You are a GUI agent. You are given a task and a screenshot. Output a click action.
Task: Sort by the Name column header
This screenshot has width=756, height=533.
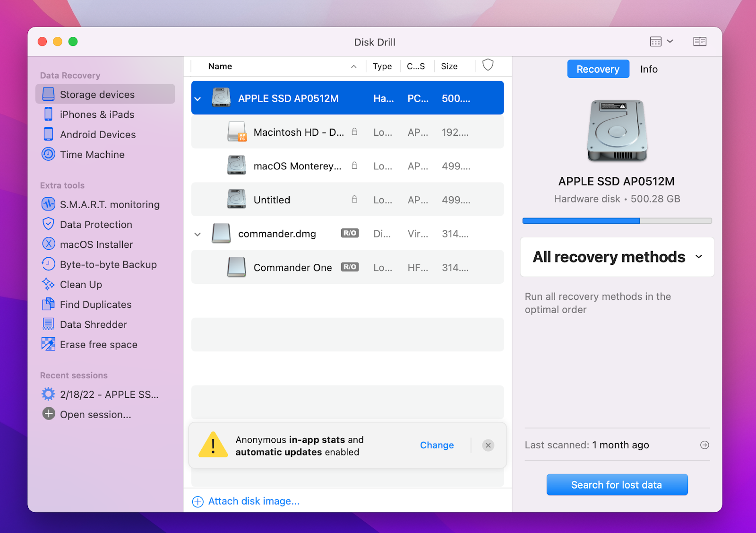(x=220, y=66)
